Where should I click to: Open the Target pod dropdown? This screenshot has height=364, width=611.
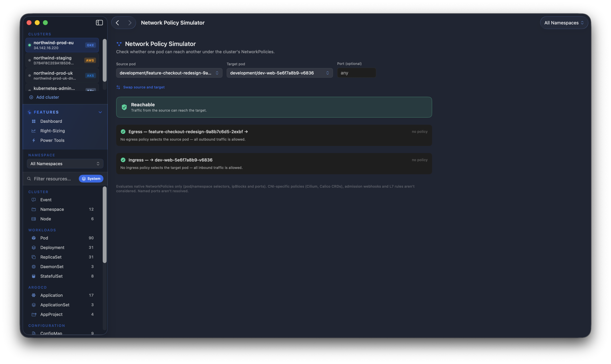pos(280,73)
